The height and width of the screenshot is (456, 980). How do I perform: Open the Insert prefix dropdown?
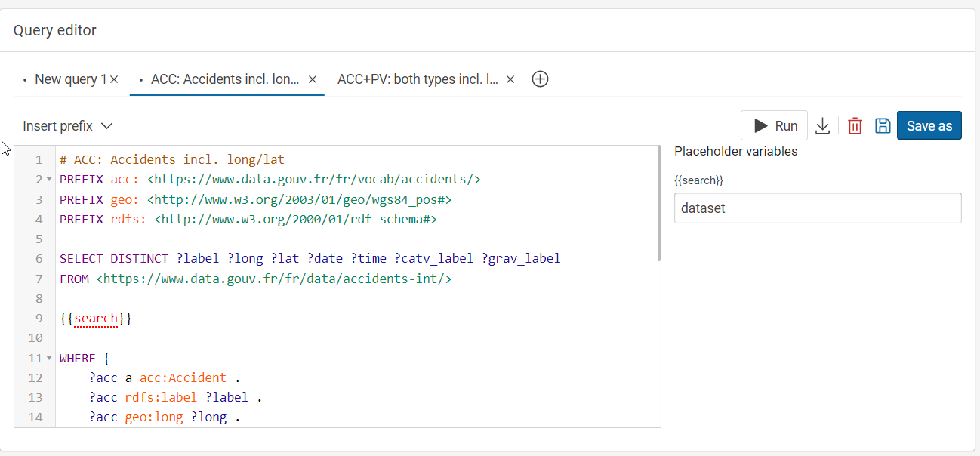(68, 126)
